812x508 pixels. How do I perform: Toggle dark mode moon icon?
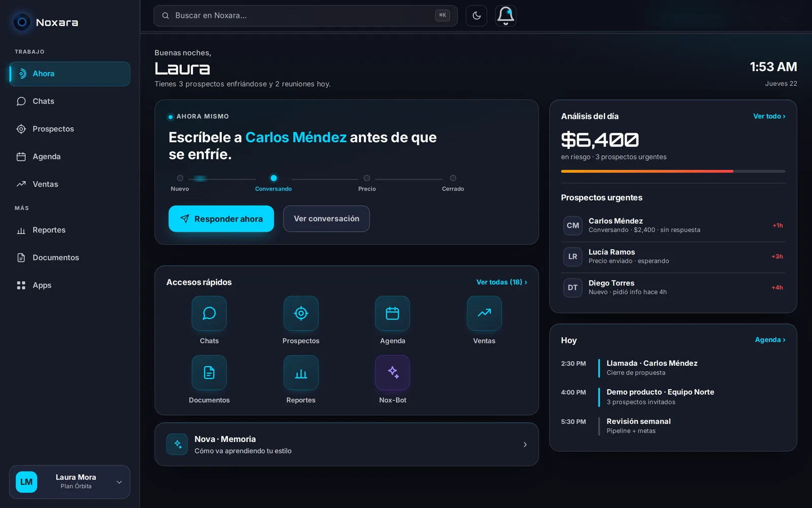[477, 16]
